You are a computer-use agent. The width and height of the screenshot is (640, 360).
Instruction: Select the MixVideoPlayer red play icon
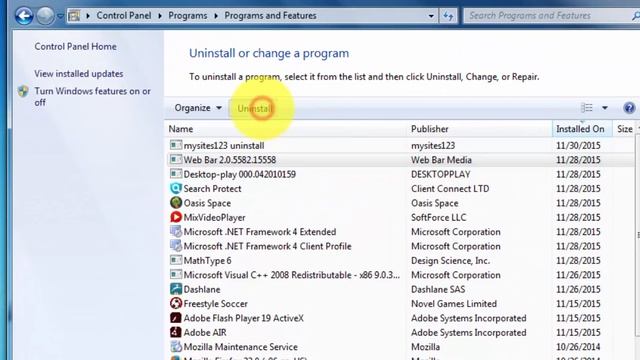[x=176, y=217]
